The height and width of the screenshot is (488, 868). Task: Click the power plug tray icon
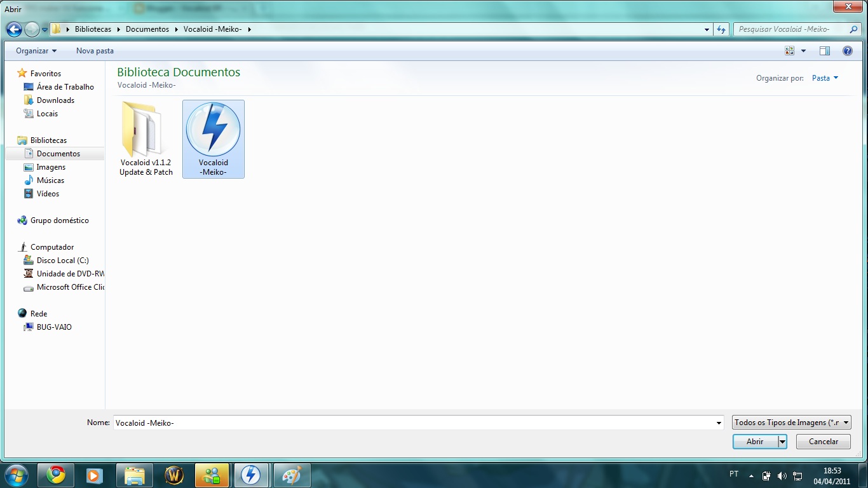[x=766, y=475]
